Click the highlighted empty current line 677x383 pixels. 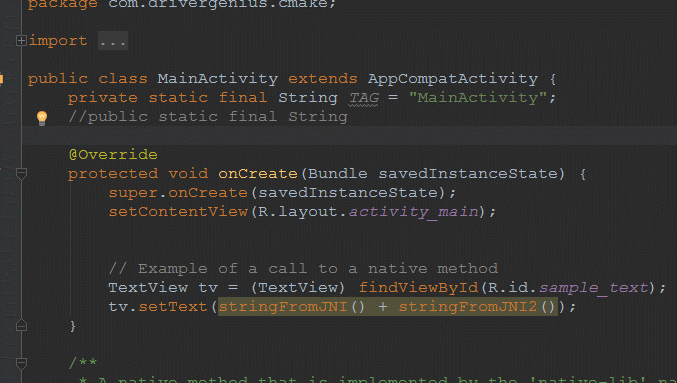tap(349, 136)
